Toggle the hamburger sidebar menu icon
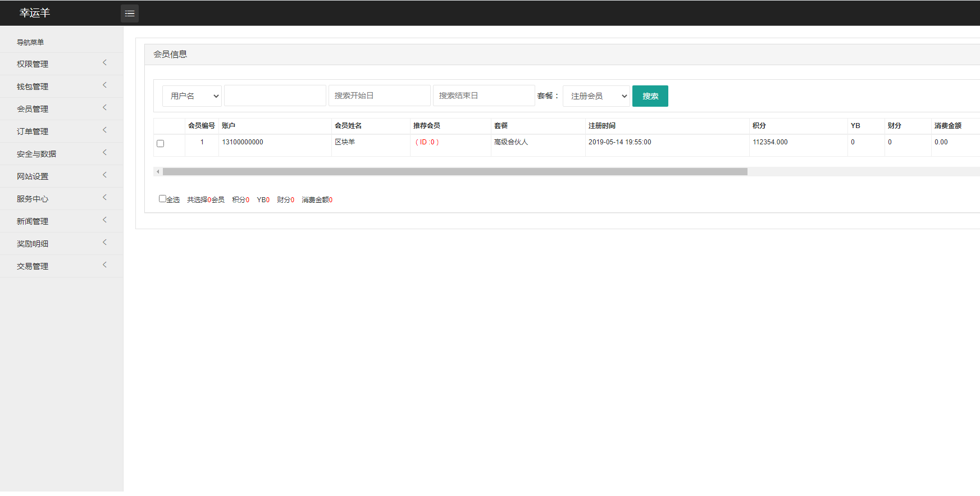The image size is (980, 496). click(x=129, y=13)
